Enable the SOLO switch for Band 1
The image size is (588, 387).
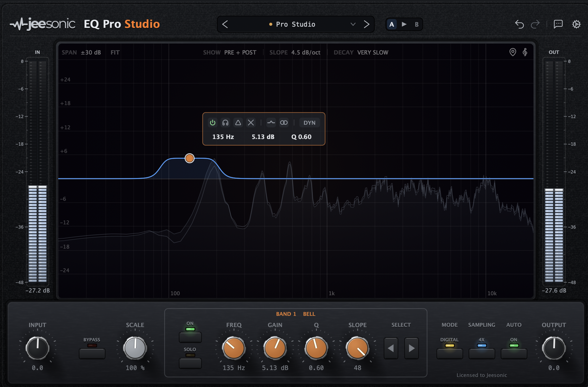click(190, 363)
